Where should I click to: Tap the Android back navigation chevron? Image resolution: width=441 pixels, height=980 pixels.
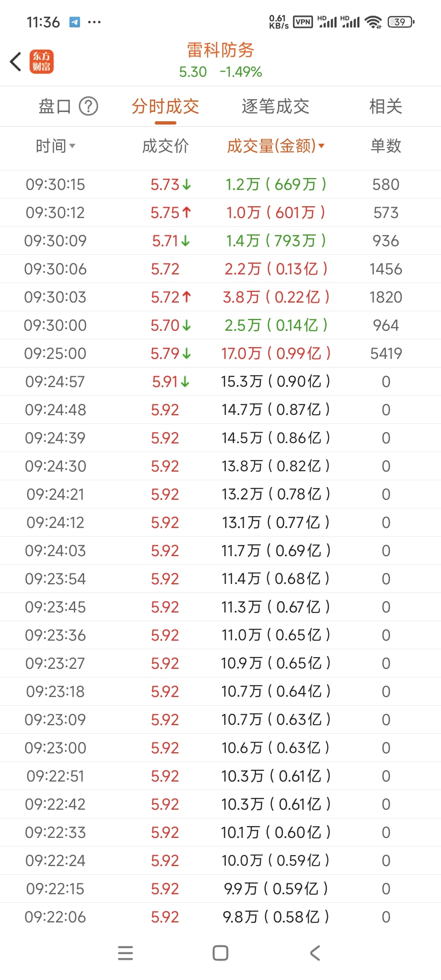click(x=315, y=953)
